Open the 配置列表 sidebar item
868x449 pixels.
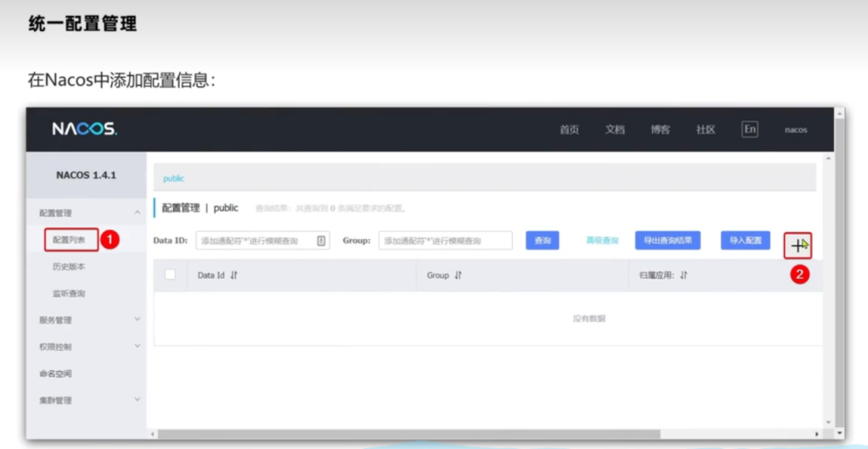click(x=71, y=240)
